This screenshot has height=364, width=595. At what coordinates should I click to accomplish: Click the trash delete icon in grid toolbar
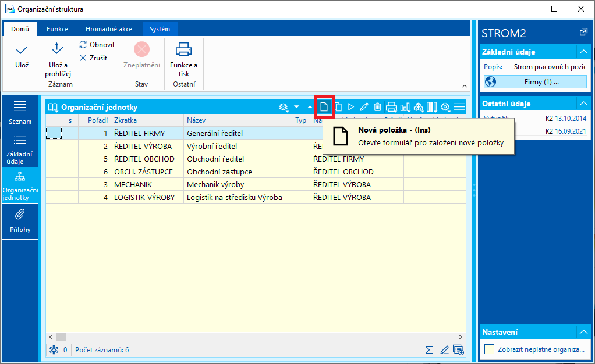click(x=377, y=108)
